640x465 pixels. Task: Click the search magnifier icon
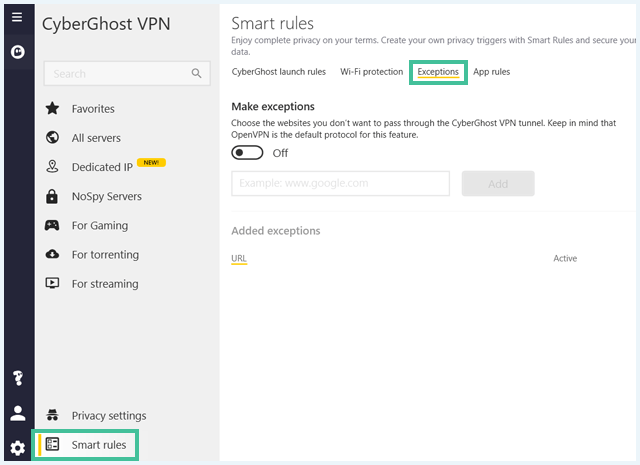coord(196,73)
